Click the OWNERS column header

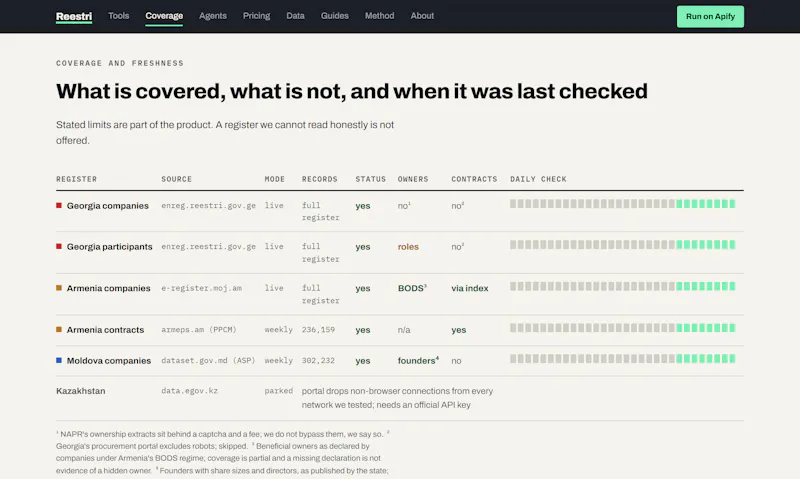[x=413, y=179]
